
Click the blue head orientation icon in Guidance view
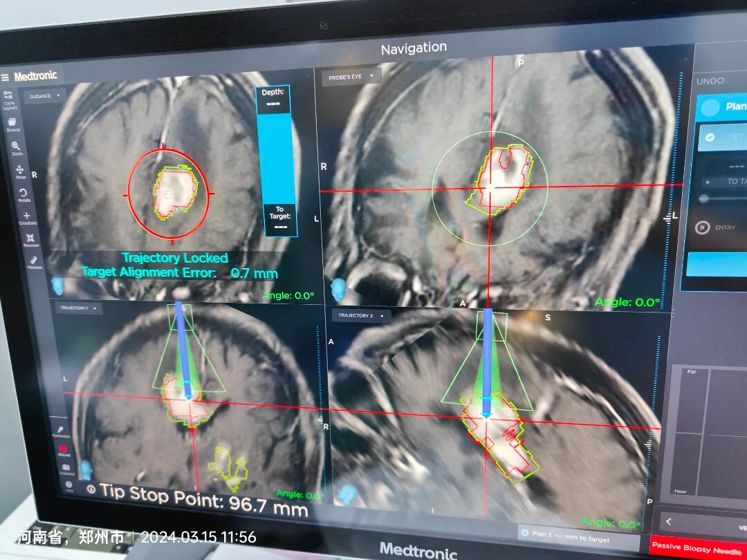pos(57,286)
